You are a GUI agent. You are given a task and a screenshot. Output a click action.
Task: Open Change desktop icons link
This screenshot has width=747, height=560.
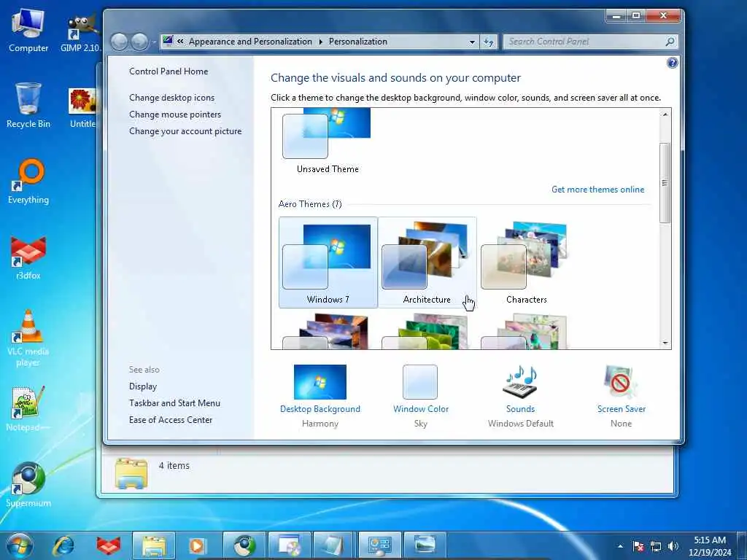pyautogui.click(x=171, y=98)
